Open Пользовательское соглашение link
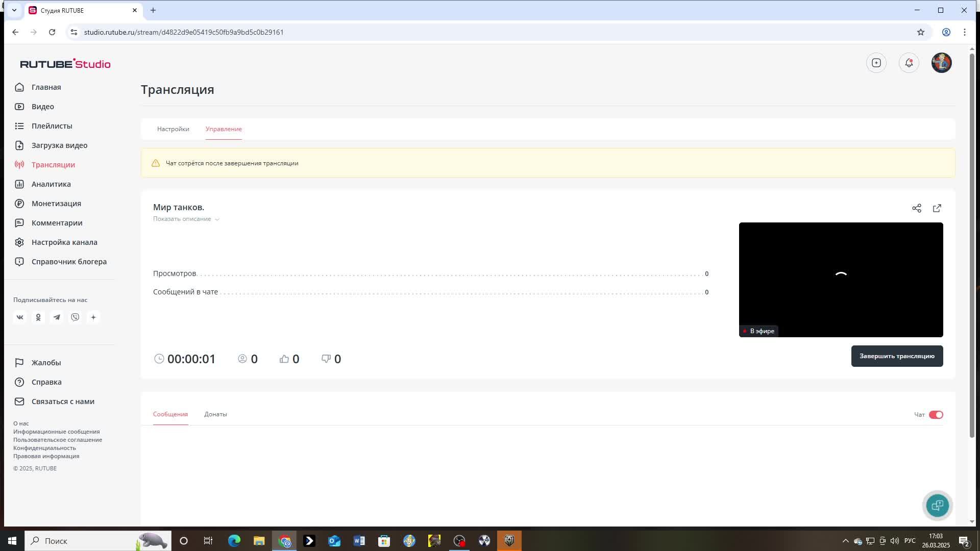 click(58, 440)
